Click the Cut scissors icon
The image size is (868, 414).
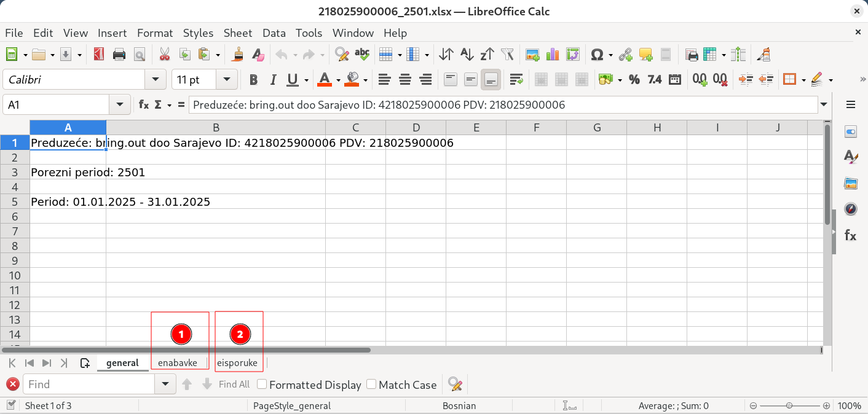click(164, 55)
